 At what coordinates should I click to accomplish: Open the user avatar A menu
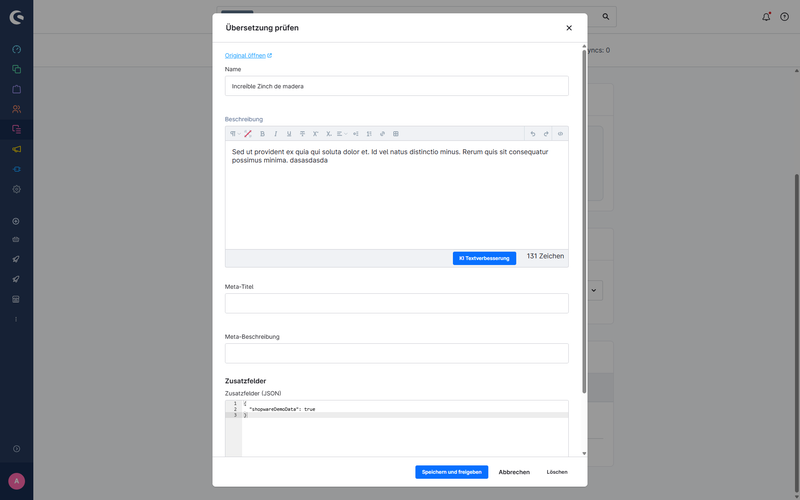tap(16, 481)
